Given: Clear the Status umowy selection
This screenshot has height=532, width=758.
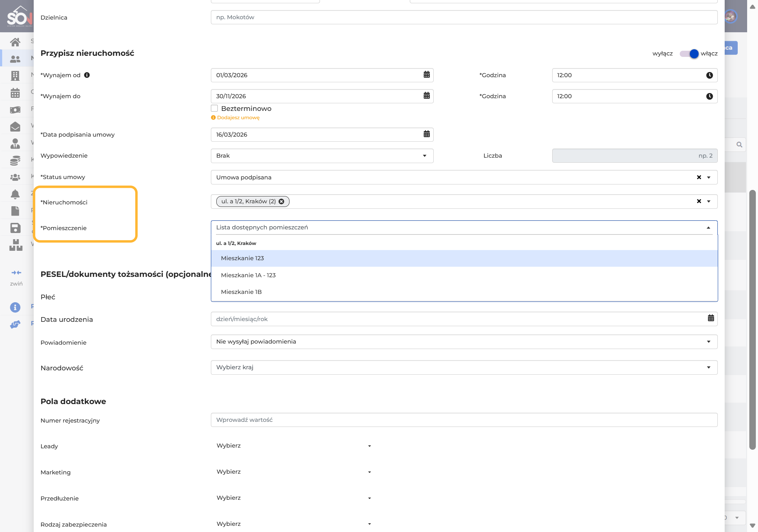Looking at the screenshot, I should [699, 177].
